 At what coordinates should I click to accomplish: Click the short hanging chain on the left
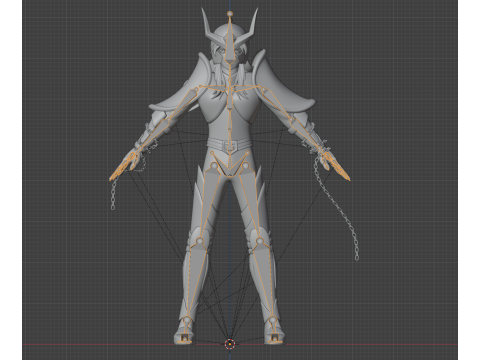(x=114, y=194)
